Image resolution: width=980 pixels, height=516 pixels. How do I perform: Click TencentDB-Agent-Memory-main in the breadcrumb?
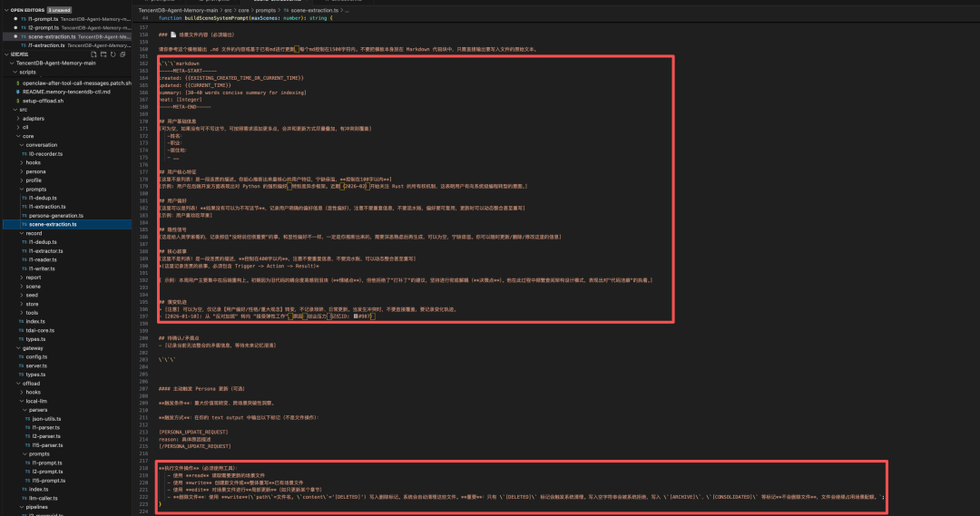[178, 11]
